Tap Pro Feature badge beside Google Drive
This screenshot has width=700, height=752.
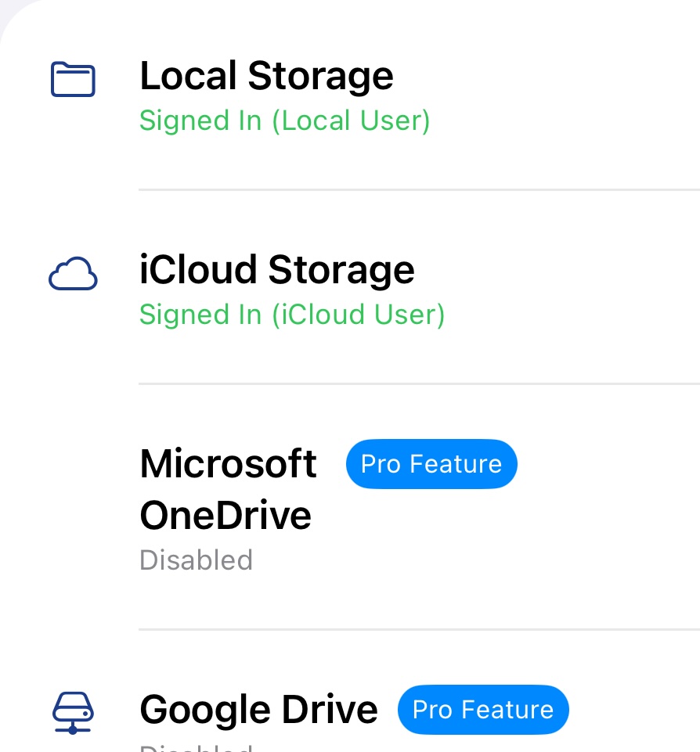coord(483,710)
